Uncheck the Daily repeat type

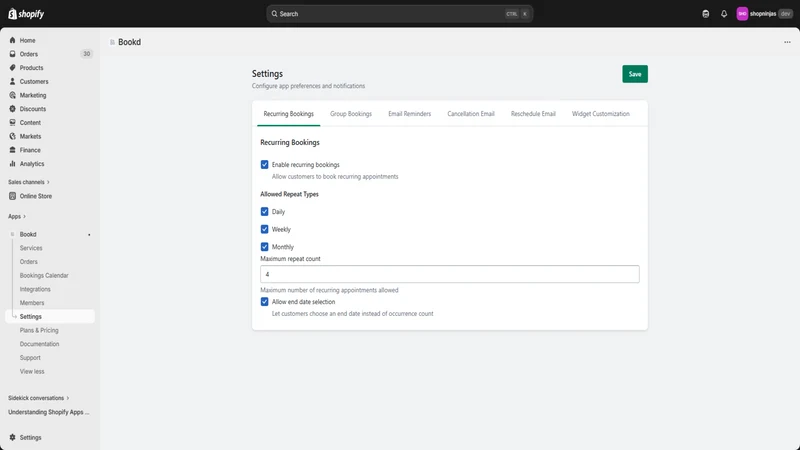[x=264, y=212]
